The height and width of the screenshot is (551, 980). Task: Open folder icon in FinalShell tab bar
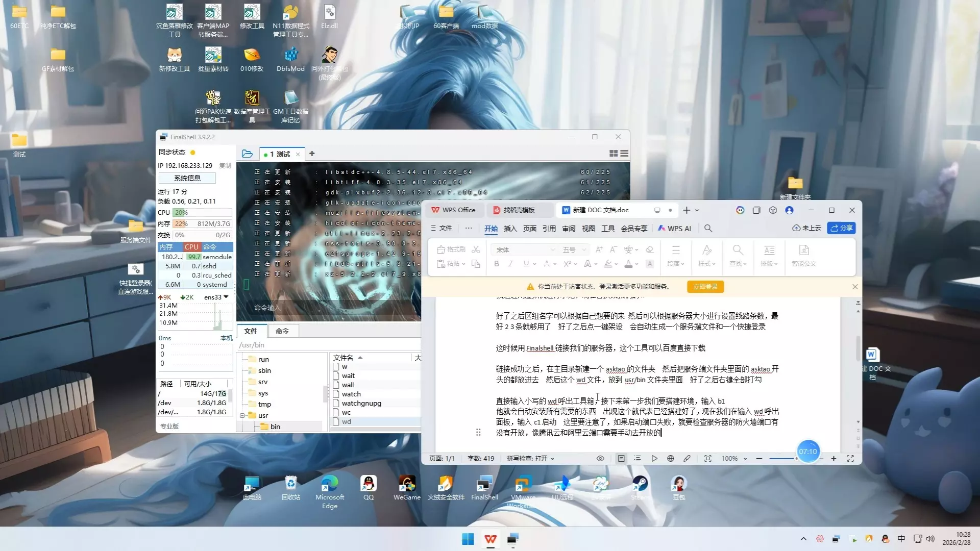tap(248, 154)
